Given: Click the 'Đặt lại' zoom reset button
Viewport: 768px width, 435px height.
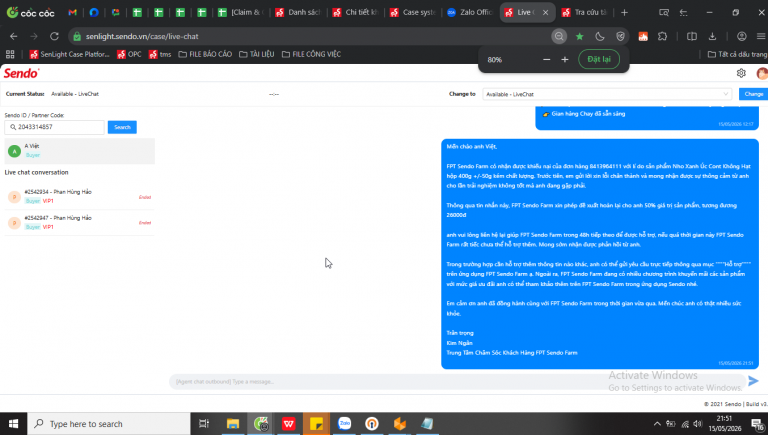Looking at the screenshot, I should (599, 59).
